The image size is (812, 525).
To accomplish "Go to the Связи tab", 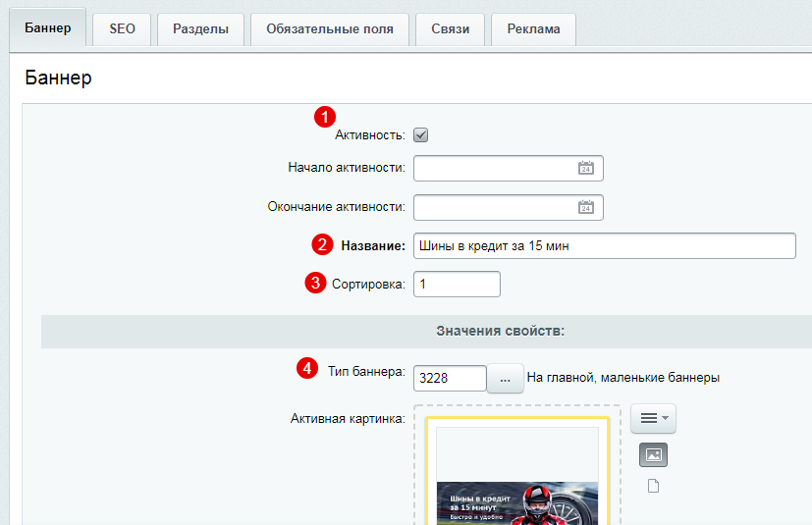I will tap(450, 29).
